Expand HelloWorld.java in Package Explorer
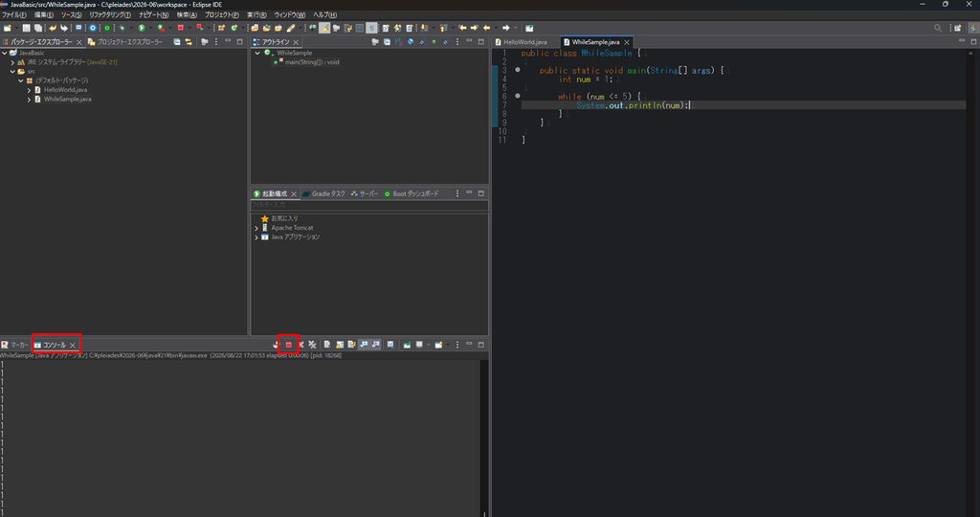 29,90
